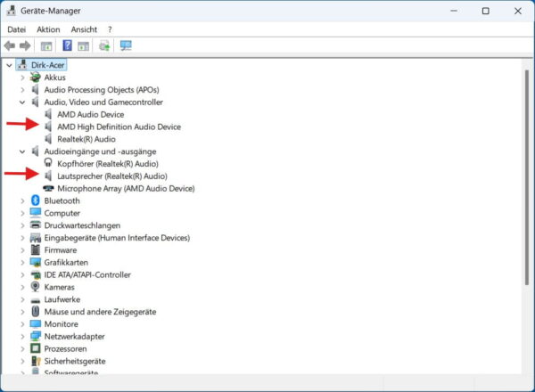Expand the Akkus category
Image resolution: width=535 pixels, height=392 pixels.
22,78
